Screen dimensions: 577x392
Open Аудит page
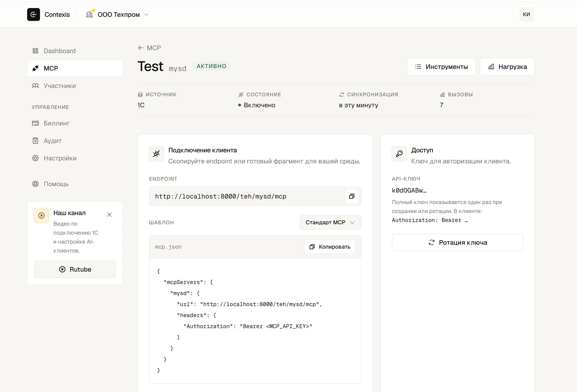[x=75, y=141]
